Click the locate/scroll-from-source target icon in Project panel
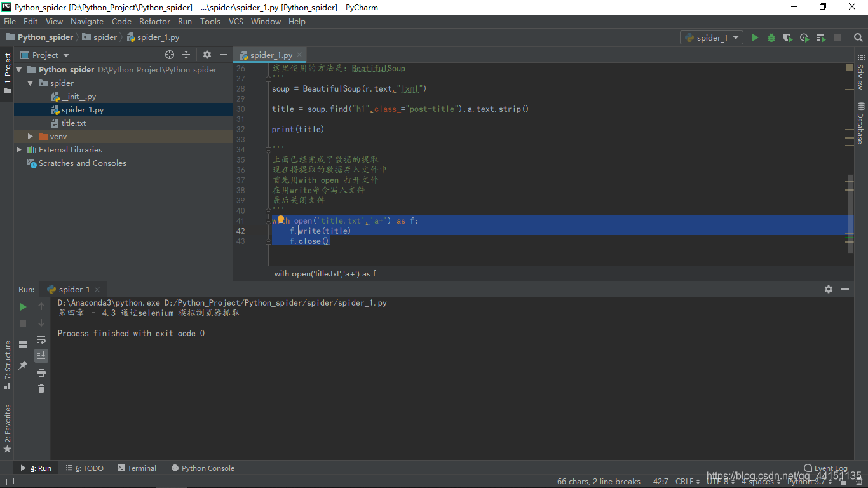 pos(169,55)
